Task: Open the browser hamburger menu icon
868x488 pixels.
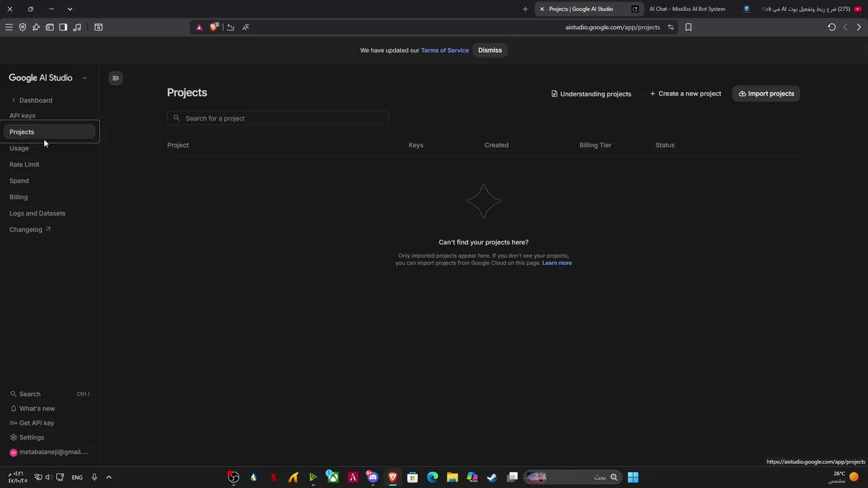Action: 9,27
